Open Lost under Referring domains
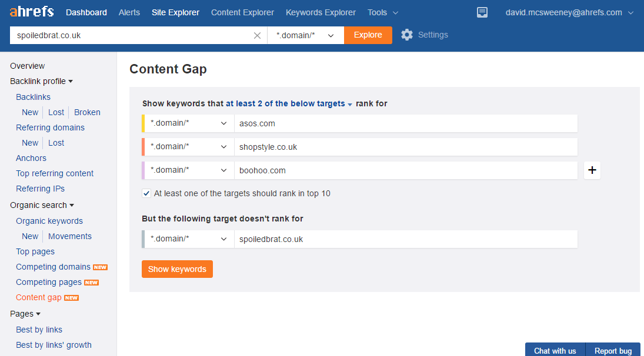644x356 pixels. pyautogui.click(x=56, y=143)
